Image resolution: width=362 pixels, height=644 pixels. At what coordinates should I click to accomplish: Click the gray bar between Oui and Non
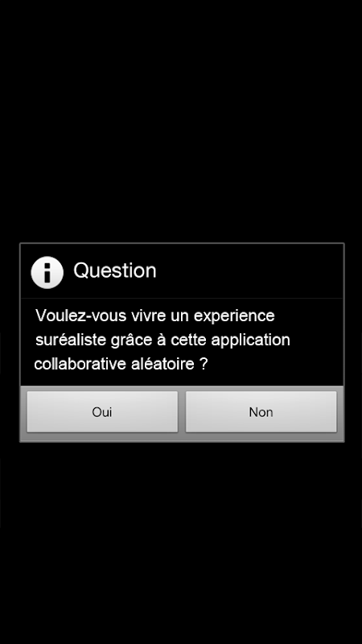pos(182,411)
